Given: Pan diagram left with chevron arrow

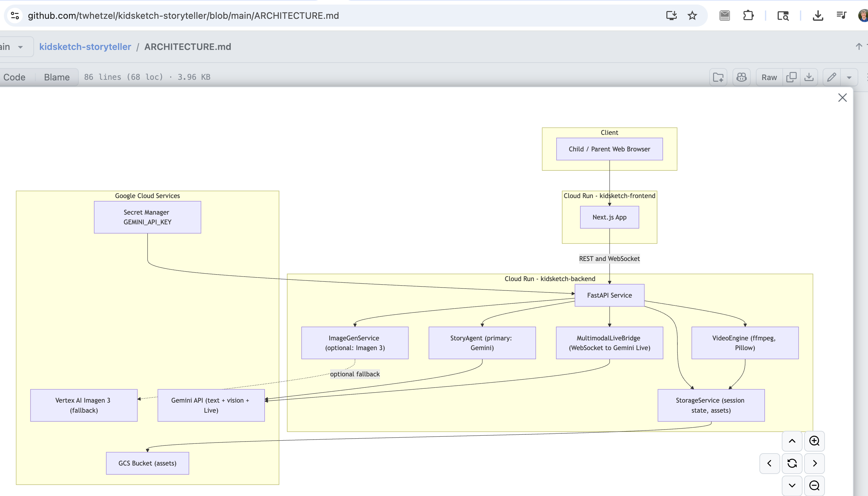Looking at the screenshot, I should coord(769,463).
